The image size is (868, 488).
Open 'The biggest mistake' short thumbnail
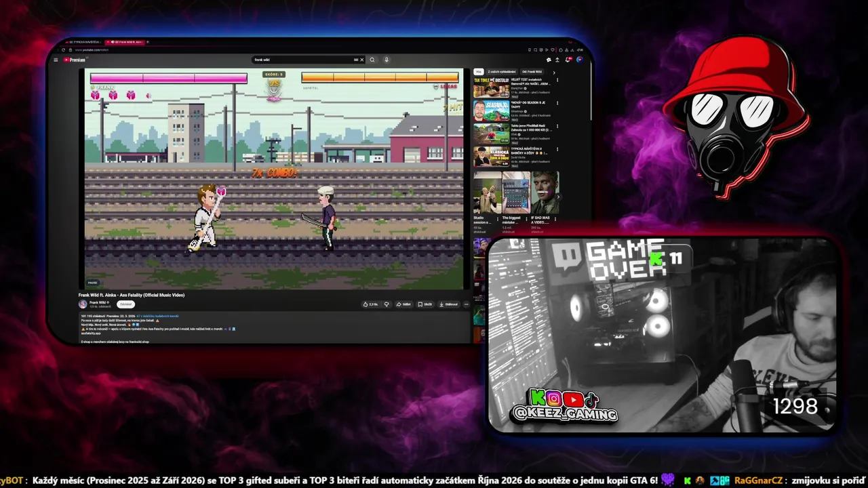pos(516,192)
